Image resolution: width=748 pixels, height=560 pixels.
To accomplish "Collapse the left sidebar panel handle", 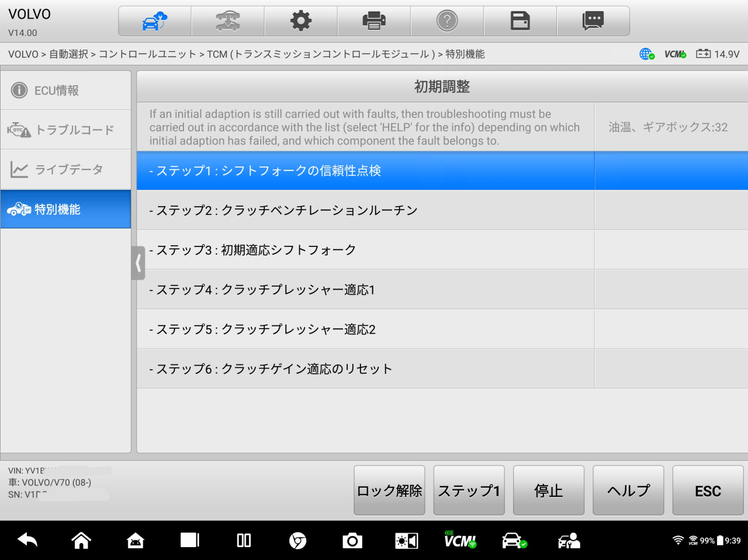I will pos(138,263).
